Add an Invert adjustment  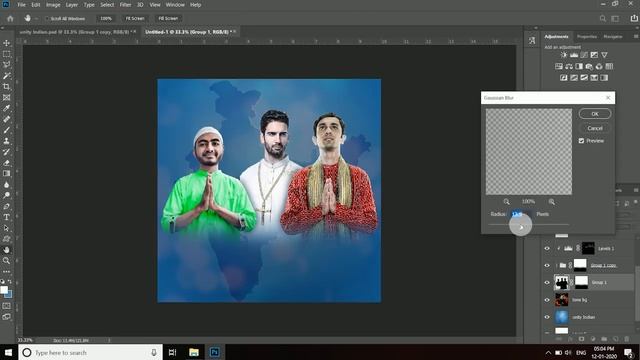pyautogui.click(x=564, y=78)
